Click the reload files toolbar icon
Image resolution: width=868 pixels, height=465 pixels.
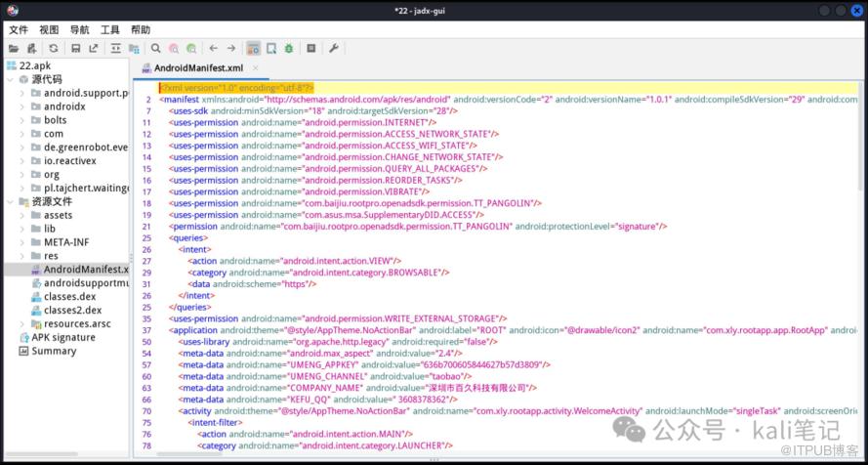coord(54,48)
